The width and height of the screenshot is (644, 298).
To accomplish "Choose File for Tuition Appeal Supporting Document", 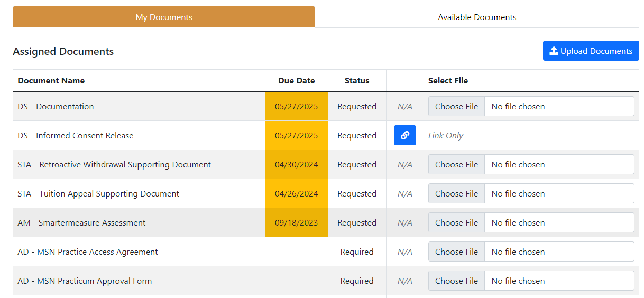I will pyautogui.click(x=456, y=194).
